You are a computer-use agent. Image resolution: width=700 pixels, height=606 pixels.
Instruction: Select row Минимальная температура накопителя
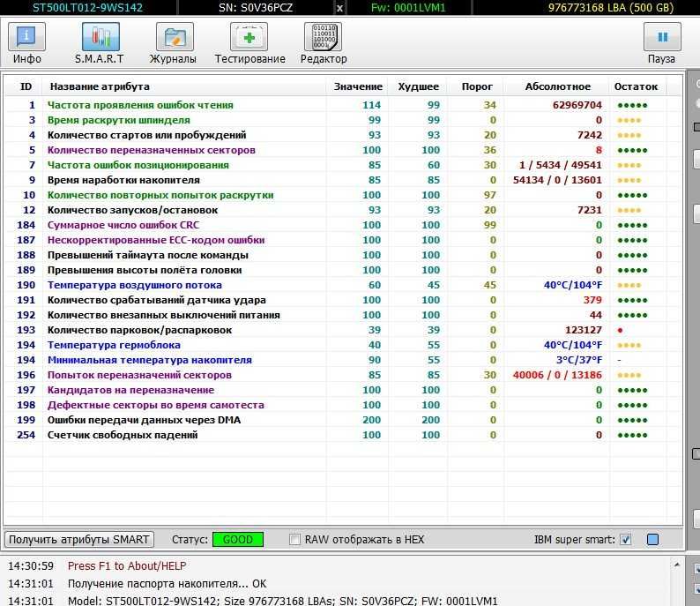(344, 360)
